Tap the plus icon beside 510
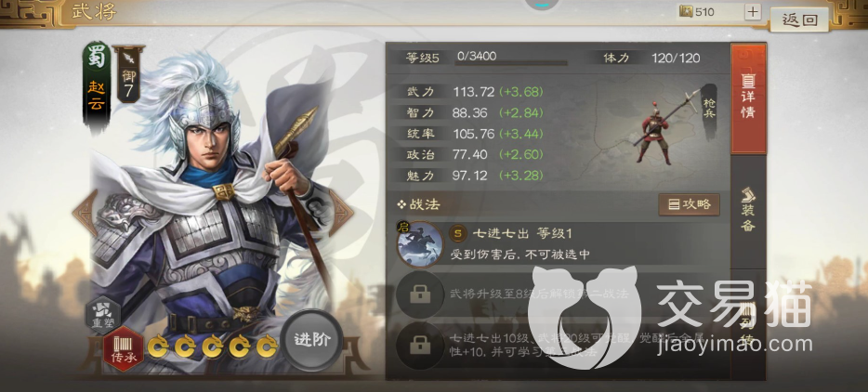The width and height of the screenshot is (868, 392). click(753, 12)
